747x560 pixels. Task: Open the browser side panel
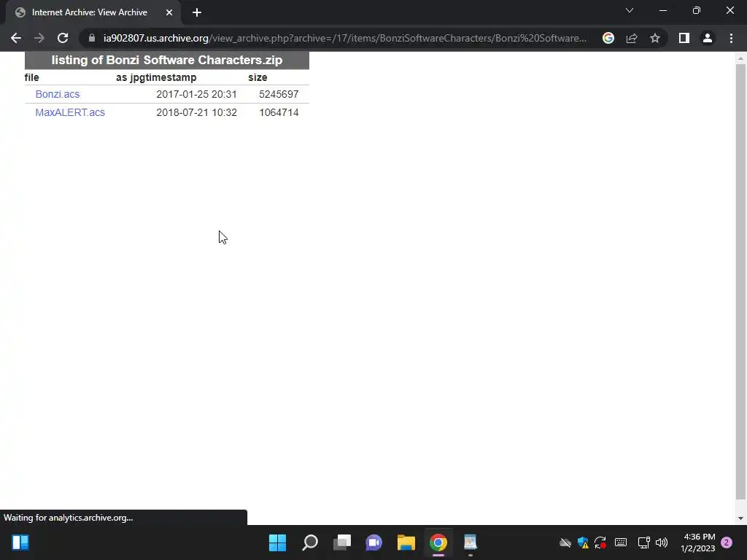[x=684, y=38]
